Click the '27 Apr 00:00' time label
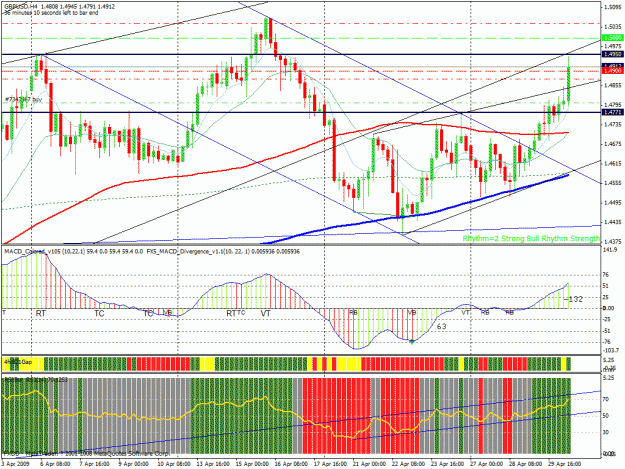 [486, 464]
